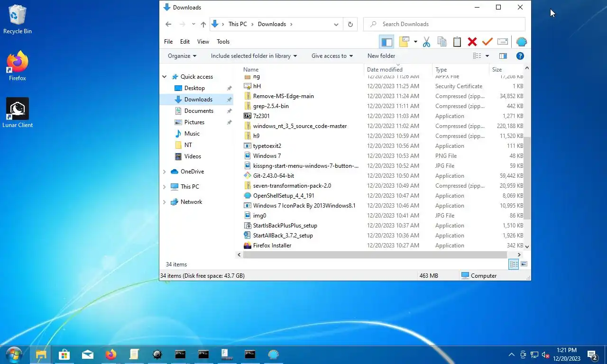Click the Search Downloads field
This screenshot has width=607, height=364.
click(444, 24)
